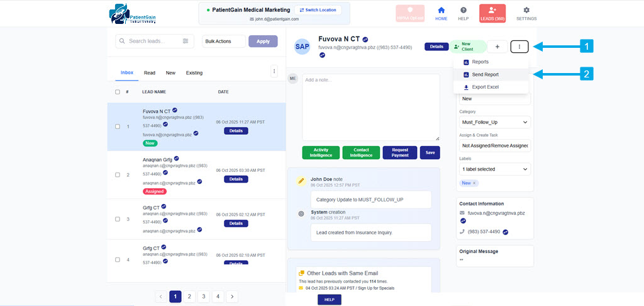
Task: Click the search filter sliders icon
Action: point(186,41)
